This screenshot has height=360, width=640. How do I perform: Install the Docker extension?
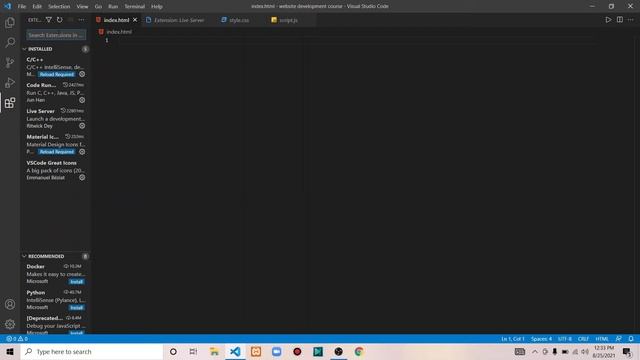click(x=77, y=282)
